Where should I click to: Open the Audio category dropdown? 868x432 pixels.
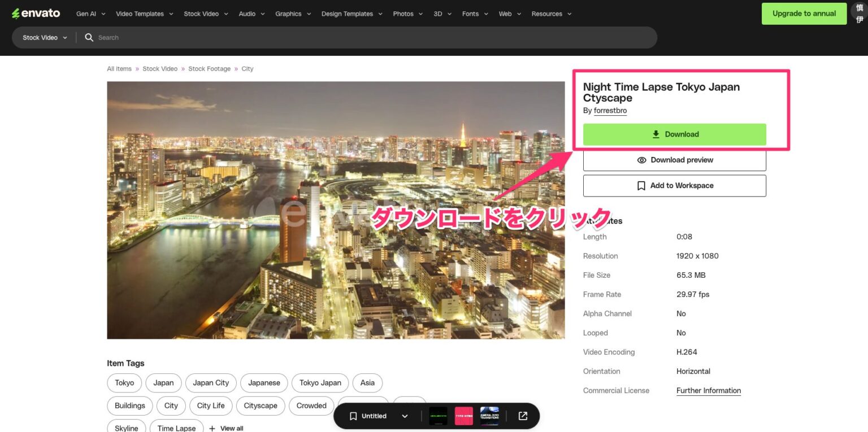pos(251,14)
